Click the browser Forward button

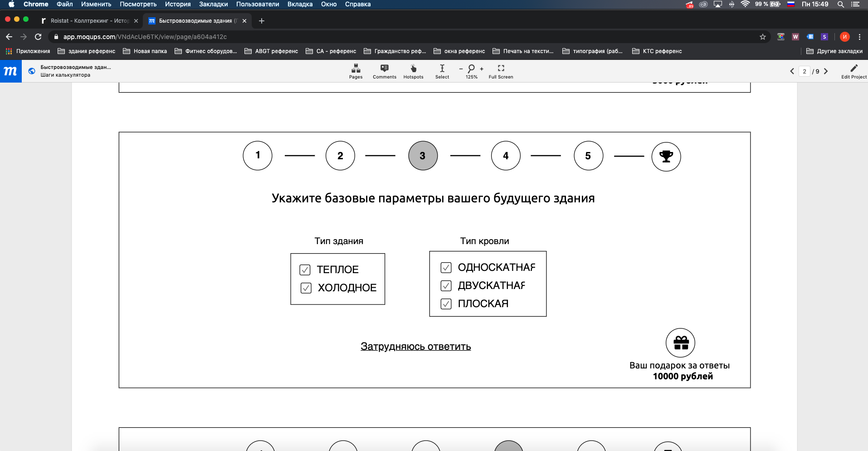pyautogui.click(x=24, y=37)
